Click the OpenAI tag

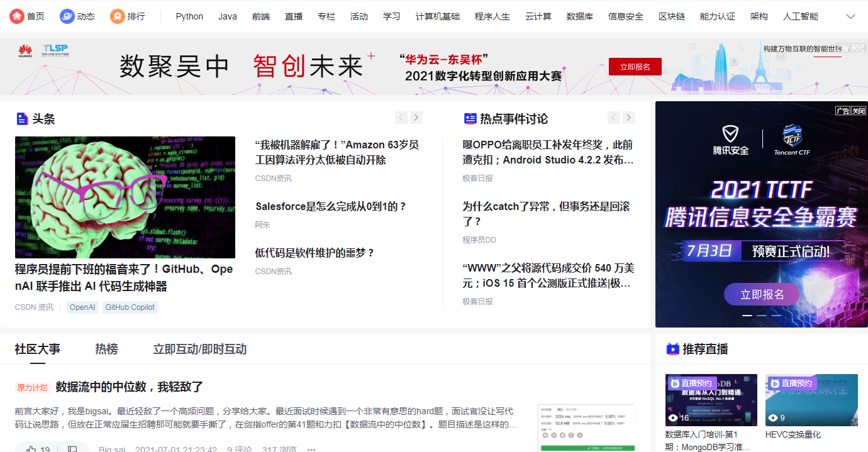pos(82,307)
